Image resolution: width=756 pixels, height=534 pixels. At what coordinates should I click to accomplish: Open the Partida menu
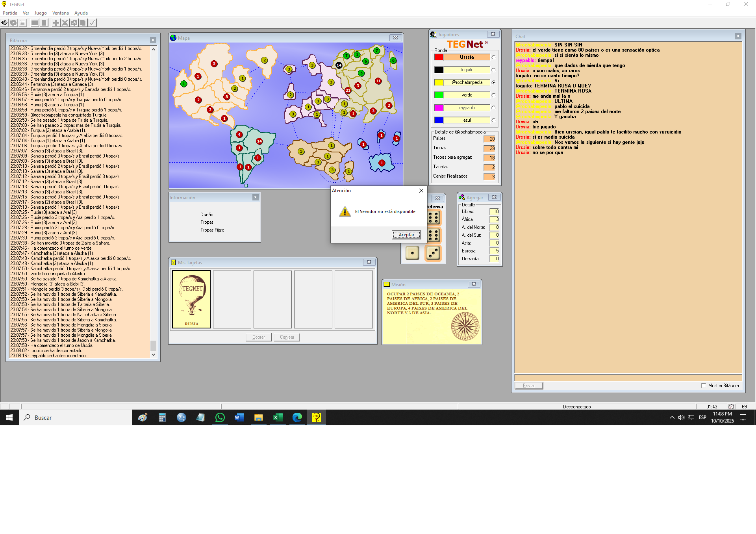pos(10,13)
